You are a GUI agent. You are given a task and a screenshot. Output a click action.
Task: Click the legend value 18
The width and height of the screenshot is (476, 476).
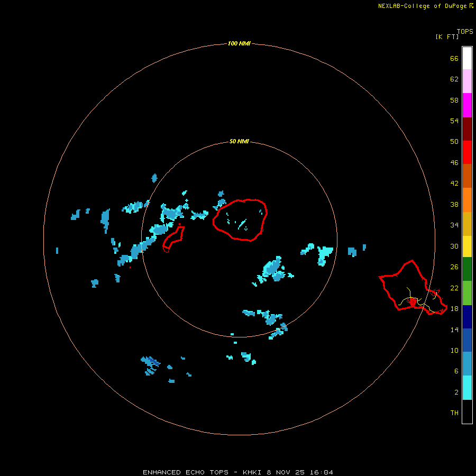[x=454, y=308]
